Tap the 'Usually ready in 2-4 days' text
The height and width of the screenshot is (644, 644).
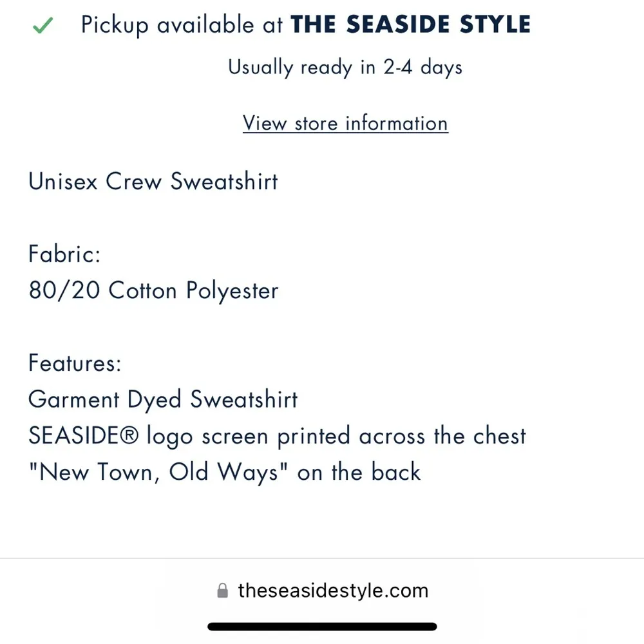tap(345, 67)
